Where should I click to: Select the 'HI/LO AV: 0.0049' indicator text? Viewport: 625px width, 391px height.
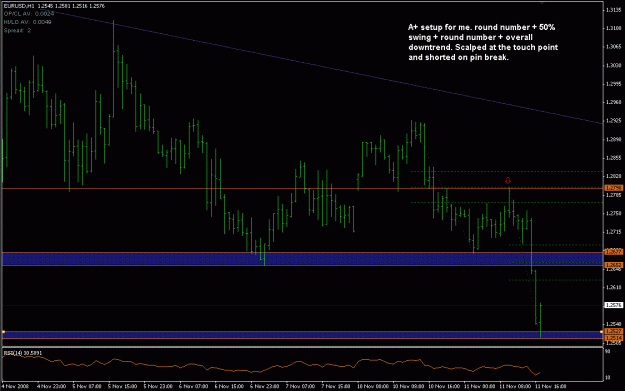pos(28,22)
